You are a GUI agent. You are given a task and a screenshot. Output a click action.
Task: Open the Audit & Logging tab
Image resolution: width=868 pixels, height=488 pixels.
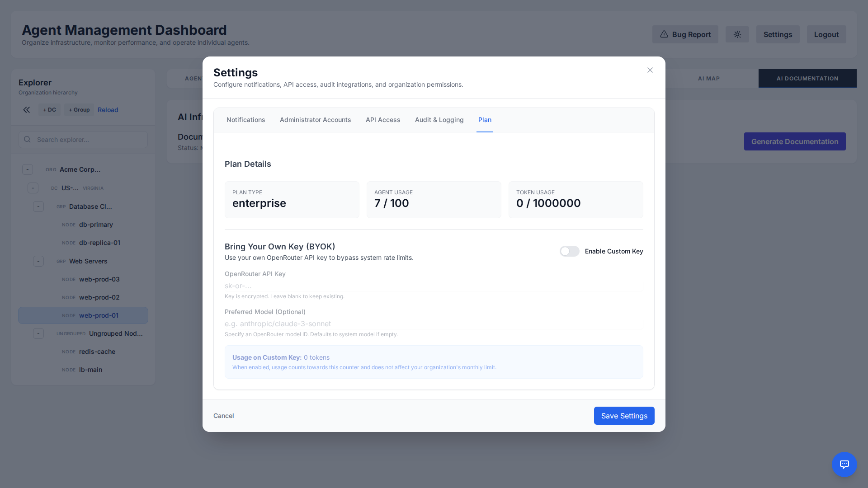pos(439,120)
